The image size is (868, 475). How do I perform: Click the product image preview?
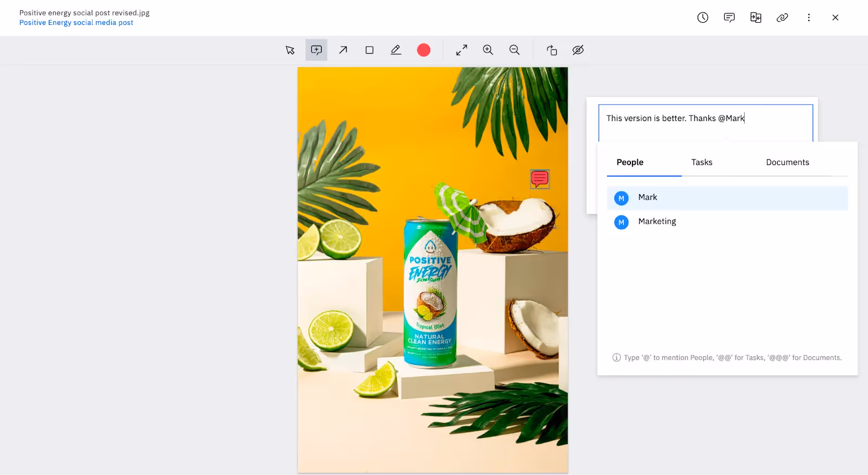(x=433, y=270)
